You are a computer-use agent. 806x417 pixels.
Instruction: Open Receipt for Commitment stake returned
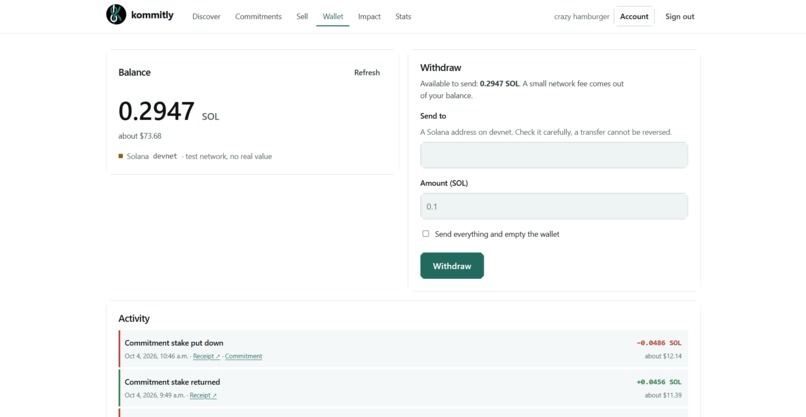(203, 395)
